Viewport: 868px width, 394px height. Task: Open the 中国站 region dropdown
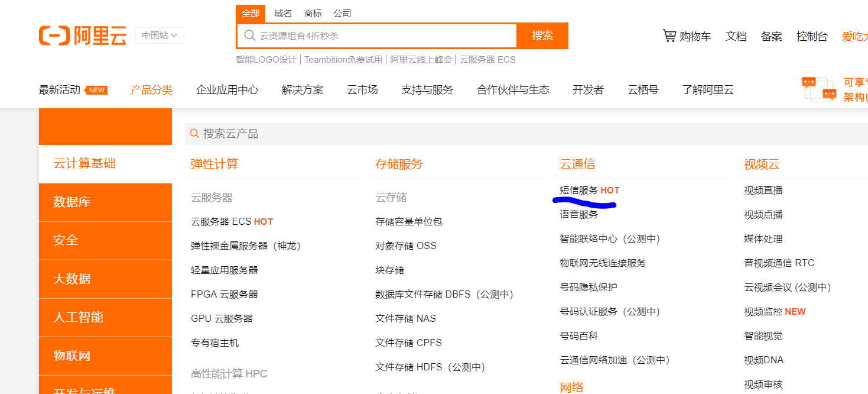[x=160, y=35]
